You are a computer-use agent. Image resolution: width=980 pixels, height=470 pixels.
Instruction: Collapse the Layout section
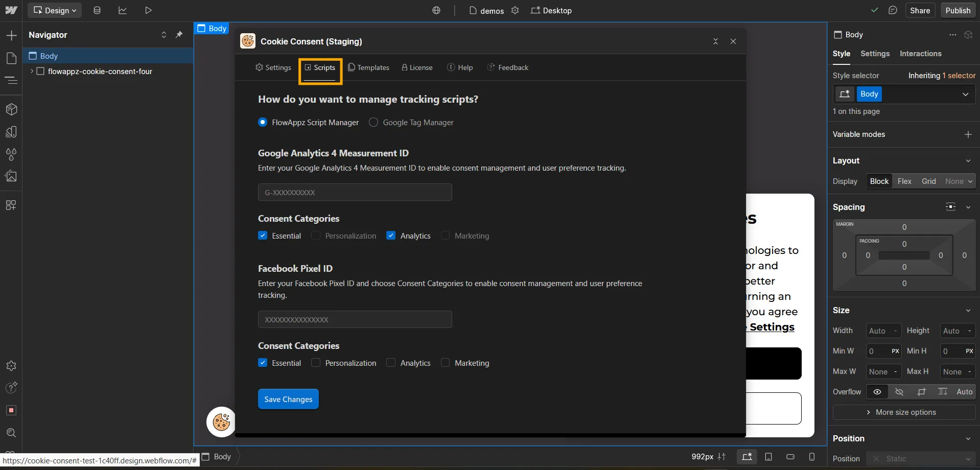click(968, 160)
